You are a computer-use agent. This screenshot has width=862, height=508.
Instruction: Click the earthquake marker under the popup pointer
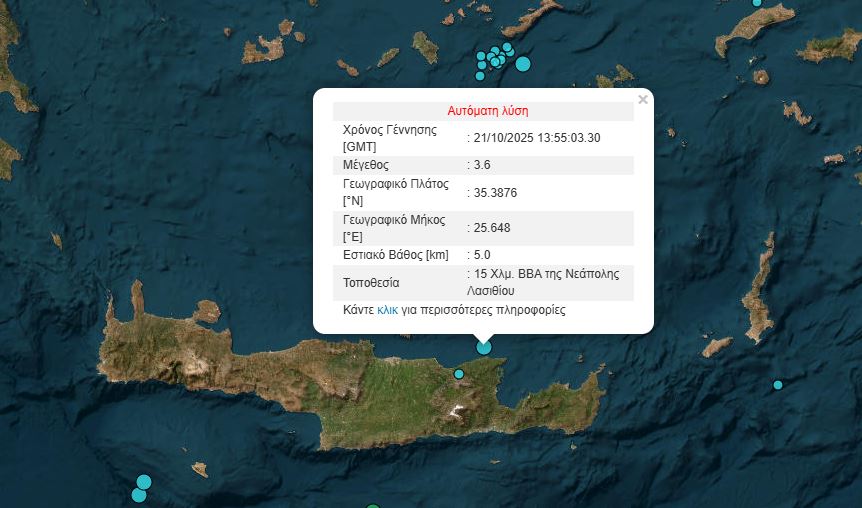(484, 347)
